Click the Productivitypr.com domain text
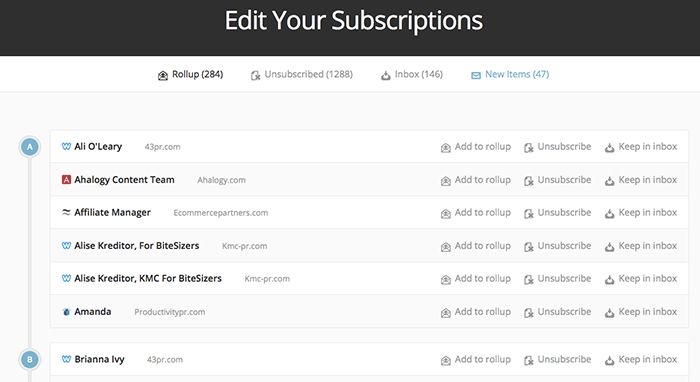 [170, 312]
